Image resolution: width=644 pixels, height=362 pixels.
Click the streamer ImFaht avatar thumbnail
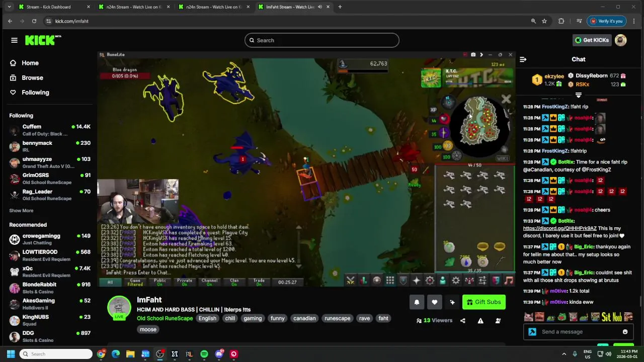[119, 308]
